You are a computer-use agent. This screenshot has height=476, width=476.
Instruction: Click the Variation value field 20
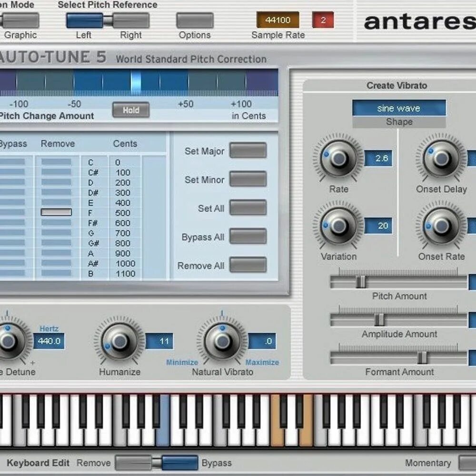[x=378, y=226]
